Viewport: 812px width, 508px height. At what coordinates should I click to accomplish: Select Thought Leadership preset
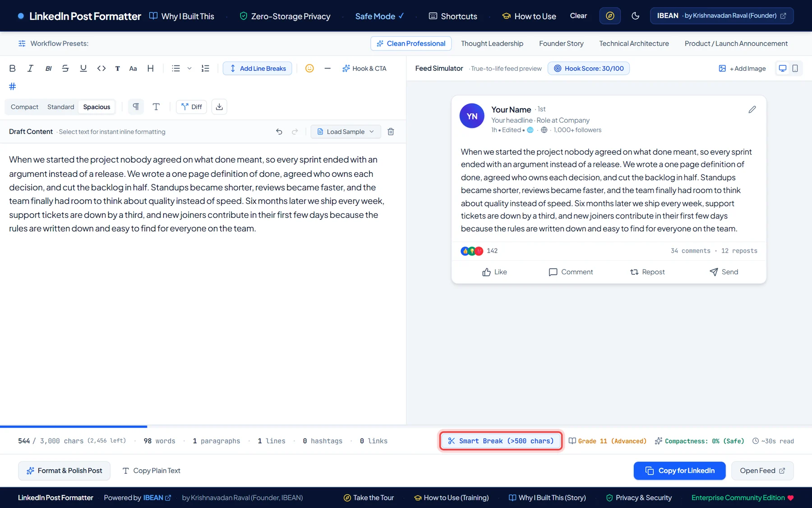492,44
